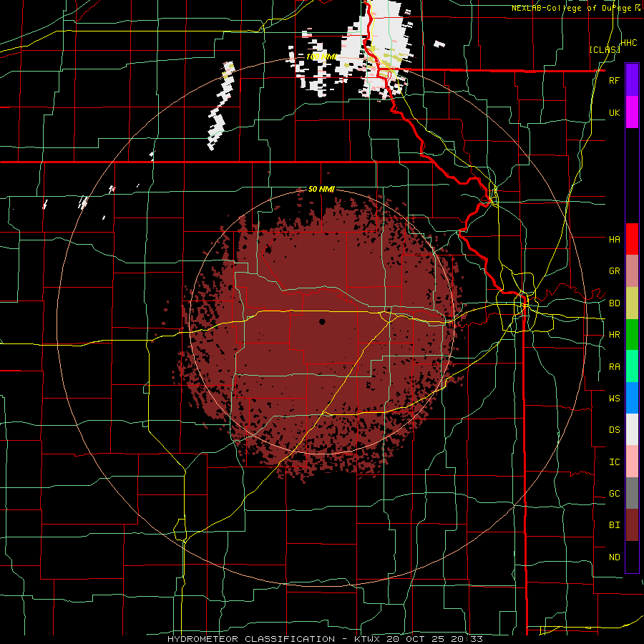This screenshot has width=644, height=644.
Task: Click the DS white legend swatch
Action: [x=632, y=429]
